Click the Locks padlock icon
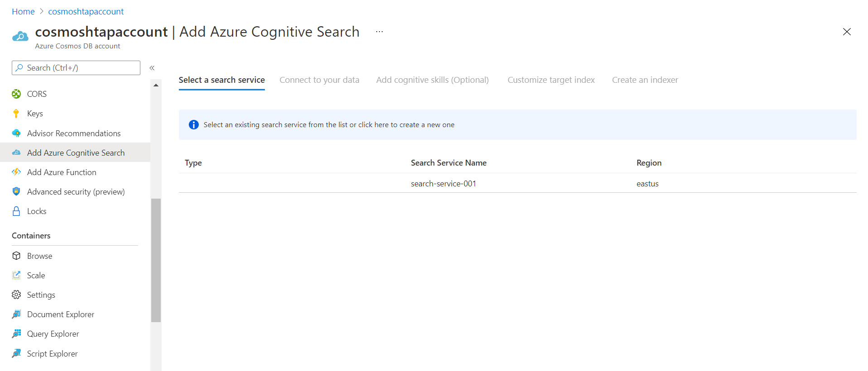The image size is (868, 371). point(16,211)
